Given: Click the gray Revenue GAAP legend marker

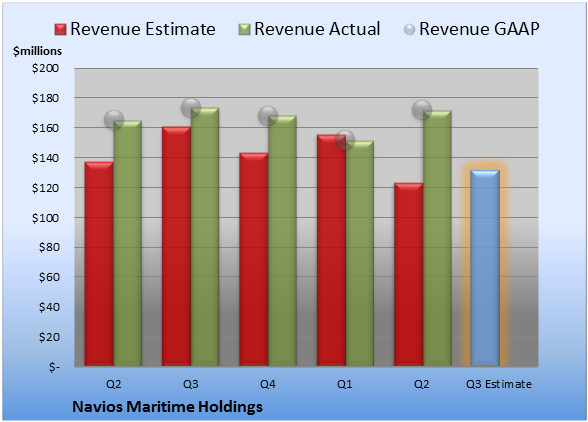Looking at the screenshot, I should (410, 30).
